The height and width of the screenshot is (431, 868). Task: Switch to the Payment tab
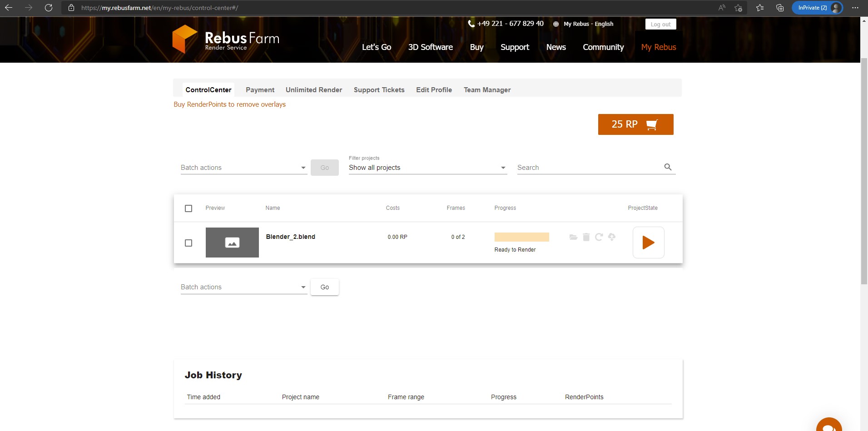click(x=260, y=90)
